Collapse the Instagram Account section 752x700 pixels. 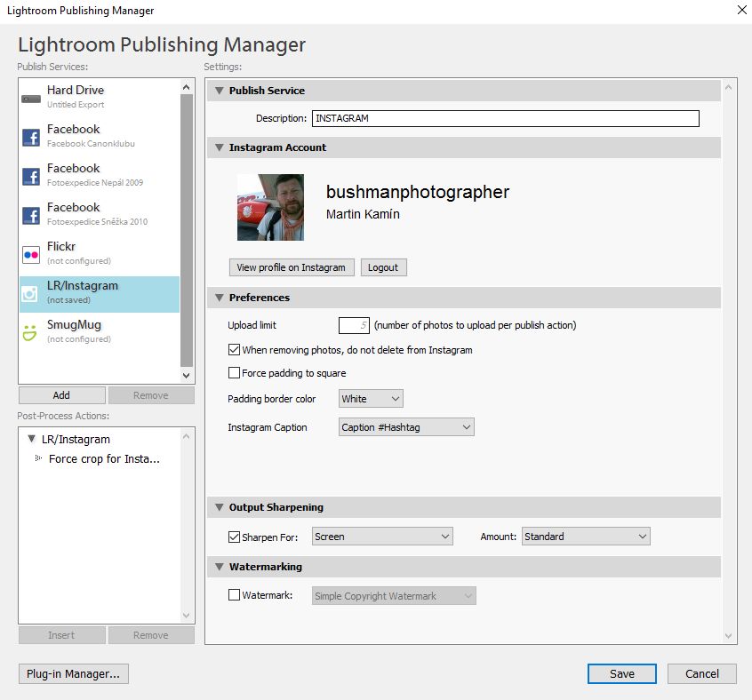pyautogui.click(x=220, y=147)
